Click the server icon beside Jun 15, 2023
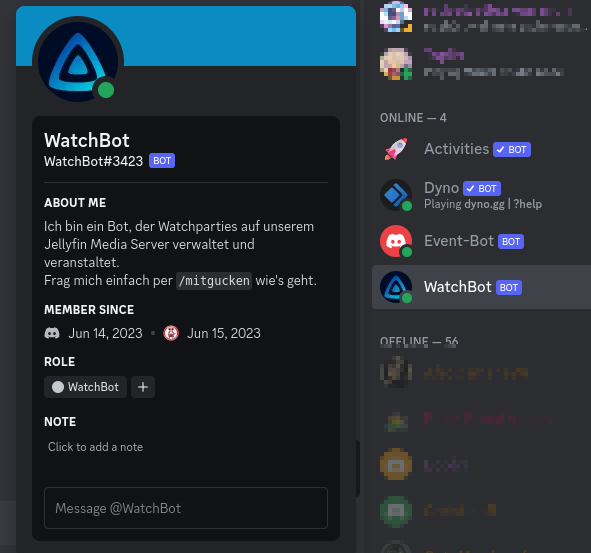 click(171, 333)
